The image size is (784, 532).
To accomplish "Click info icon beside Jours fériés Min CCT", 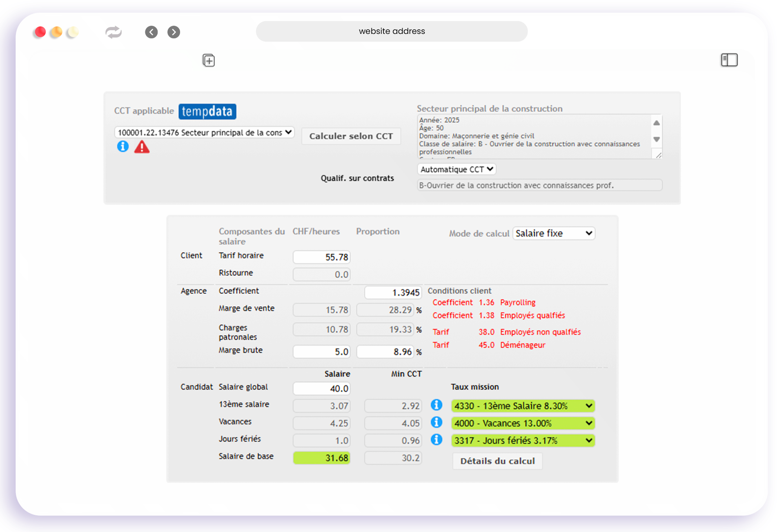I will pyautogui.click(x=436, y=439).
